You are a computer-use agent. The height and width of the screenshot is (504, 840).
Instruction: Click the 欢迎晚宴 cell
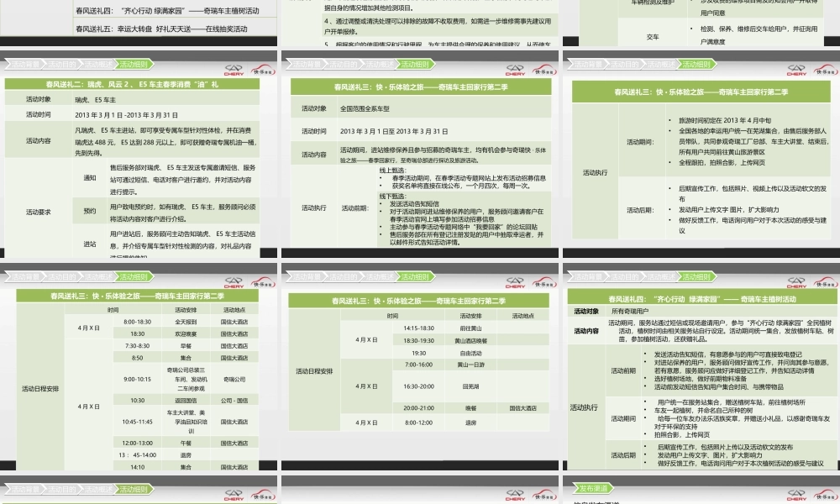(186, 333)
